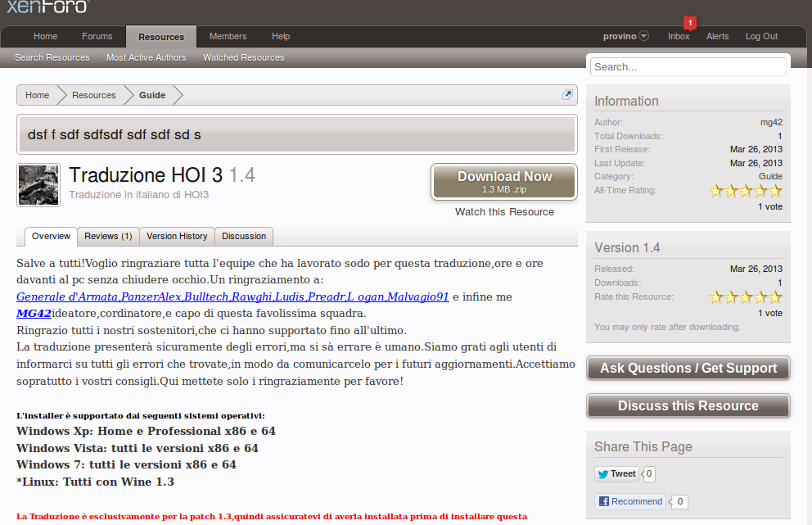This screenshot has width=812, height=525.
Task: Click the resource avatar thumbnail
Action: click(38, 185)
